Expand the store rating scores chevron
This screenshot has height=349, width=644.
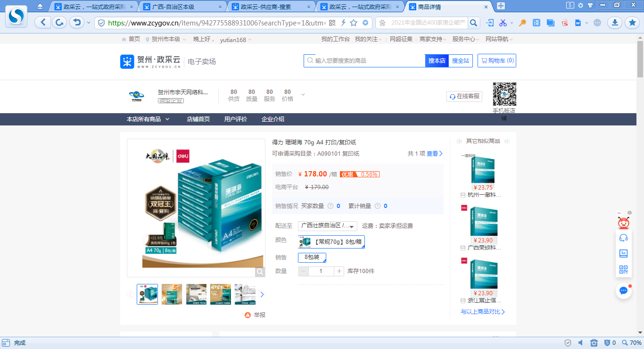[303, 95]
